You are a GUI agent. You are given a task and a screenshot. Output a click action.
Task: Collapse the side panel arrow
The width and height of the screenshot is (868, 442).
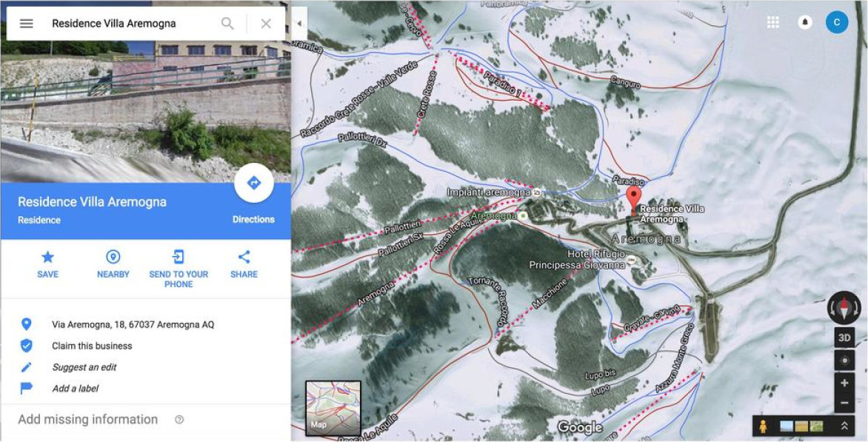[x=299, y=24]
